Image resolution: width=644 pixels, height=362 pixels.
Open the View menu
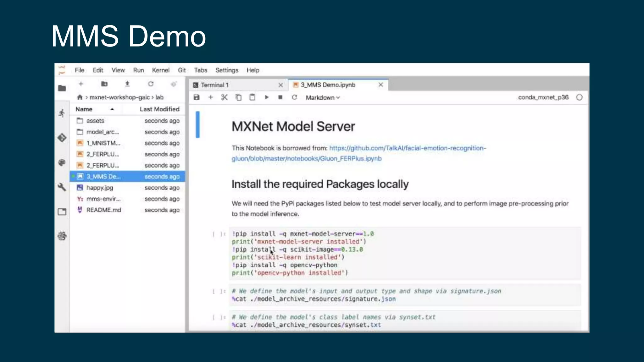(x=118, y=70)
